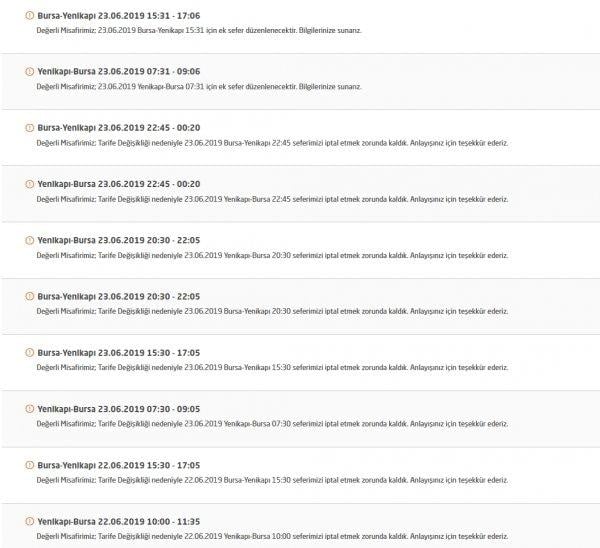
Task: Click the warning icon beside Bursa-Yenikapı 20:30 - 22:05
Action: pyautogui.click(x=27, y=296)
